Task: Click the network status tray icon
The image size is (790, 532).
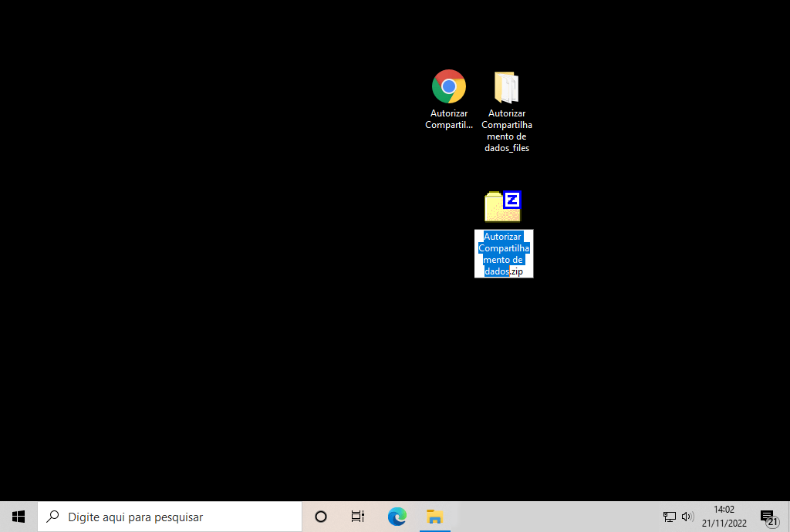Action: coord(669,517)
